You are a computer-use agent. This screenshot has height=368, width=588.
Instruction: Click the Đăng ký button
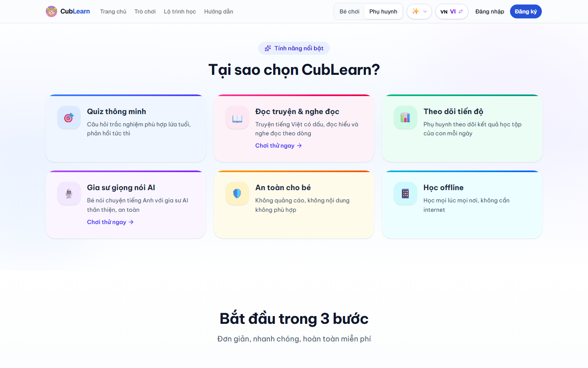tap(526, 11)
